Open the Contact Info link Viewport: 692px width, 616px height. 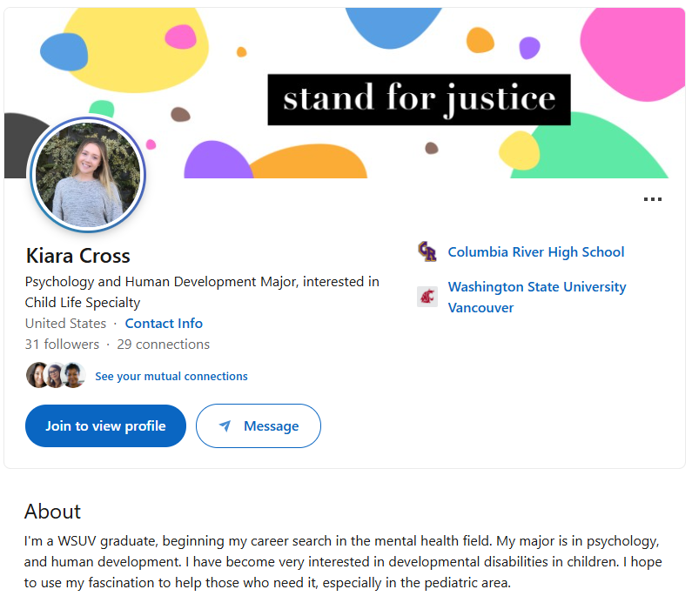point(164,324)
